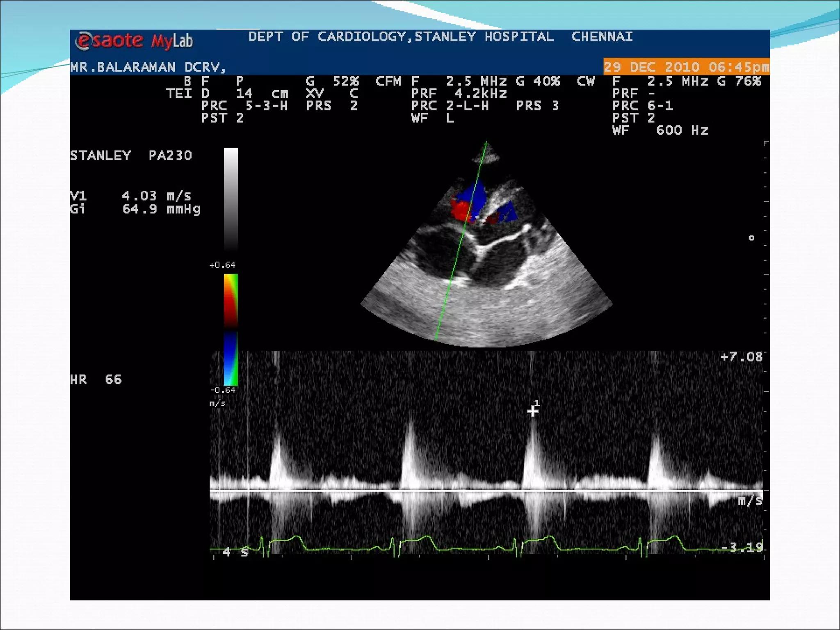Click the hospital header title text
This screenshot has width=840, height=630.
(440, 37)
